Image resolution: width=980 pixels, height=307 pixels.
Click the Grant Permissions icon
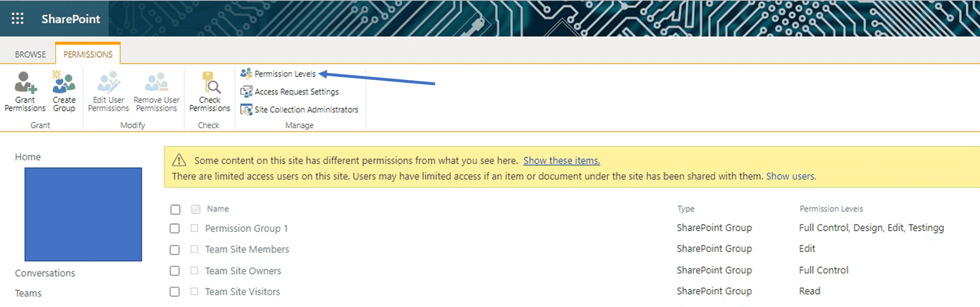tap(25, 82)
